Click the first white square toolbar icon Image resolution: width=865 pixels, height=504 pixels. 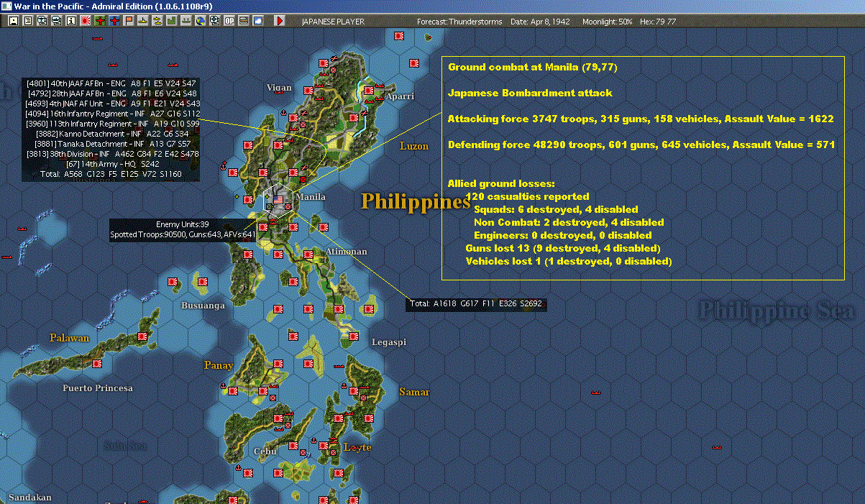(13, 21)
